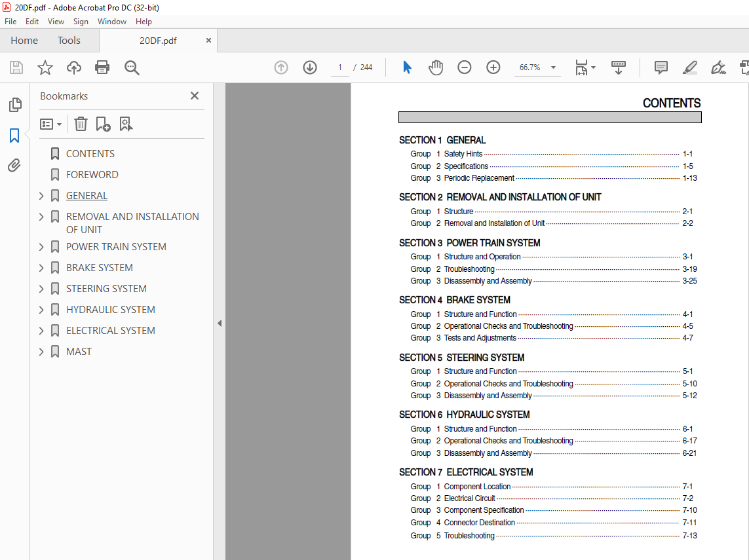Add a comment using the sticky note icon
This screenshot has width=749, height=560.
tap(661, 67)
